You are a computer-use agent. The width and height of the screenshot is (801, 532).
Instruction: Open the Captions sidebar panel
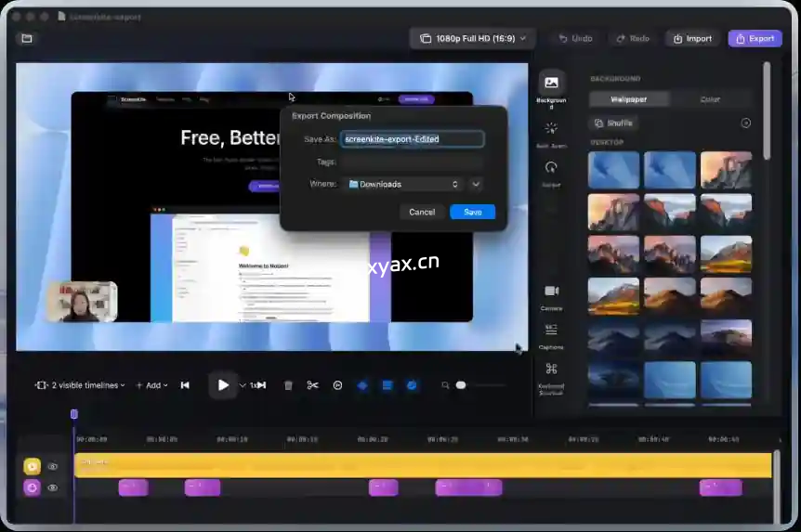(x=551, y=335)
